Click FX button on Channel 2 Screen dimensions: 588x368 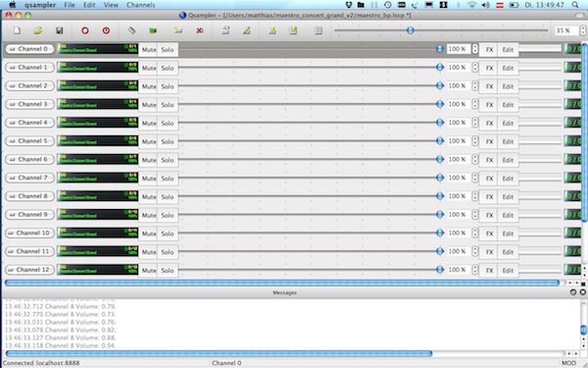pos(489,86)
